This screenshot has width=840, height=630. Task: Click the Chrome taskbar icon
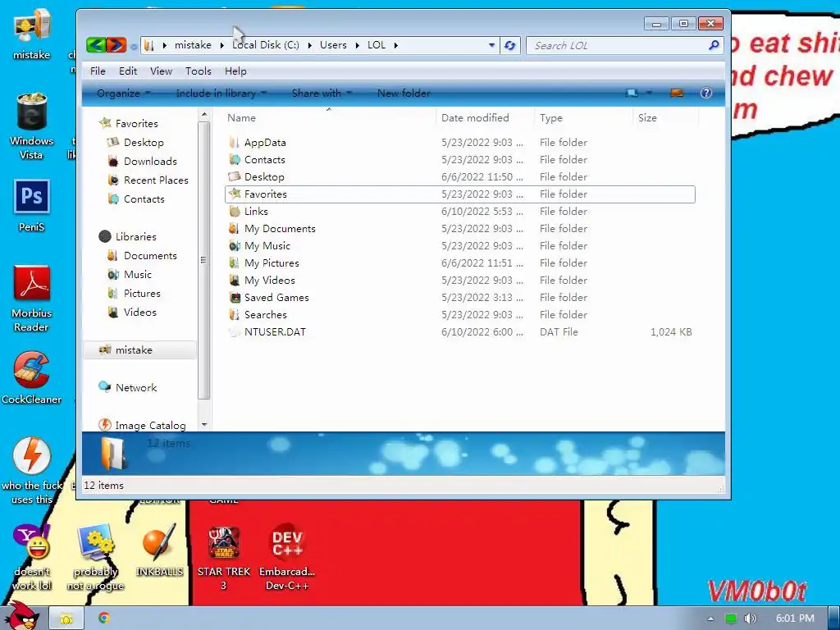[104, 619]
